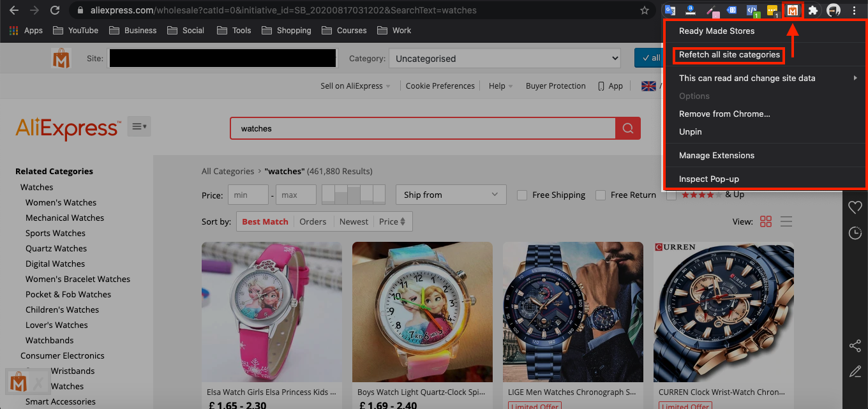
Task: Click the max price field
Action: click(x=296, y=195)
